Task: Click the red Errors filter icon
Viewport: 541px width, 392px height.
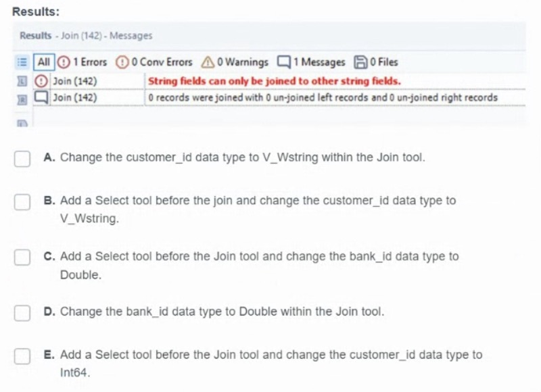Action: [64, 62]
